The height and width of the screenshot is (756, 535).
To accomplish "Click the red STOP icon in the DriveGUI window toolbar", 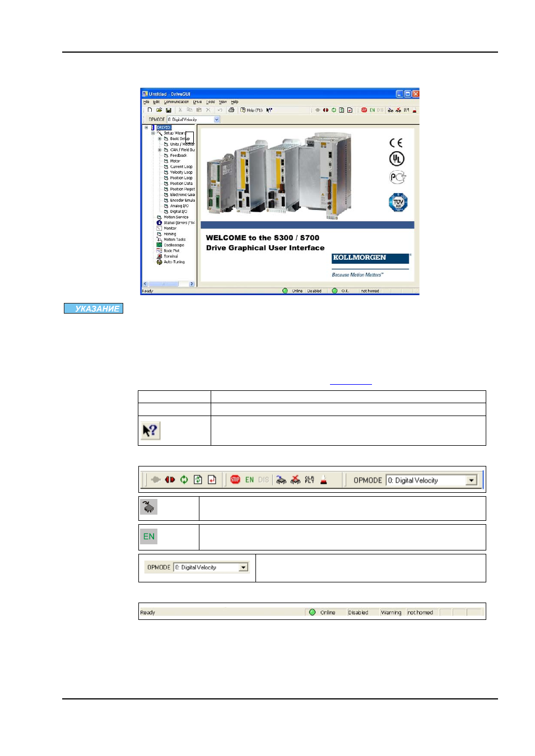I will click(x=364, y=110).
